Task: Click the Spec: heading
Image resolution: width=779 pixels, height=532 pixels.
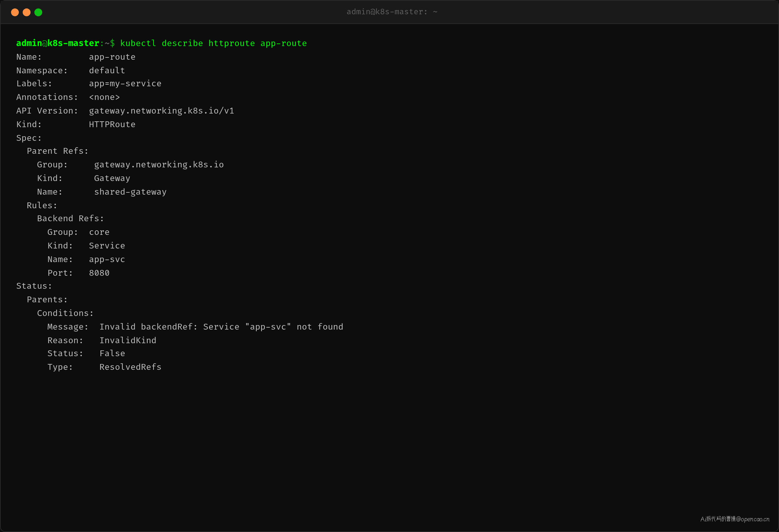Action: click(x=29, y=138)
